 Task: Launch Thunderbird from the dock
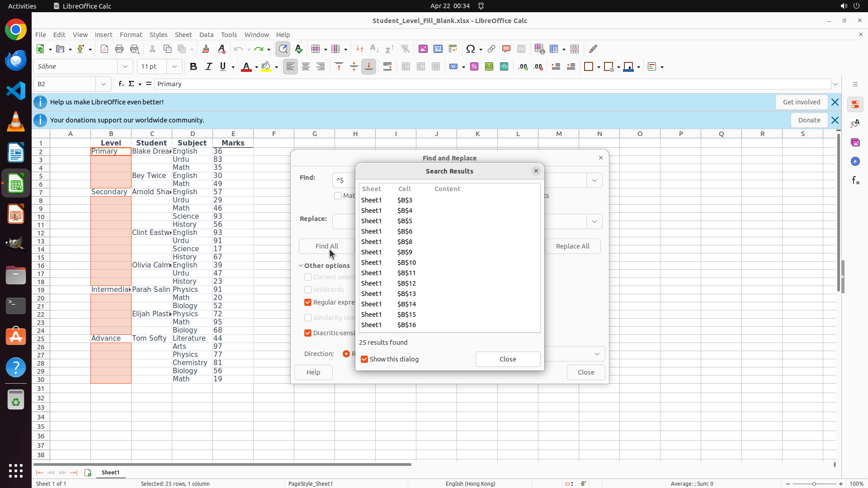pos(16,61)
